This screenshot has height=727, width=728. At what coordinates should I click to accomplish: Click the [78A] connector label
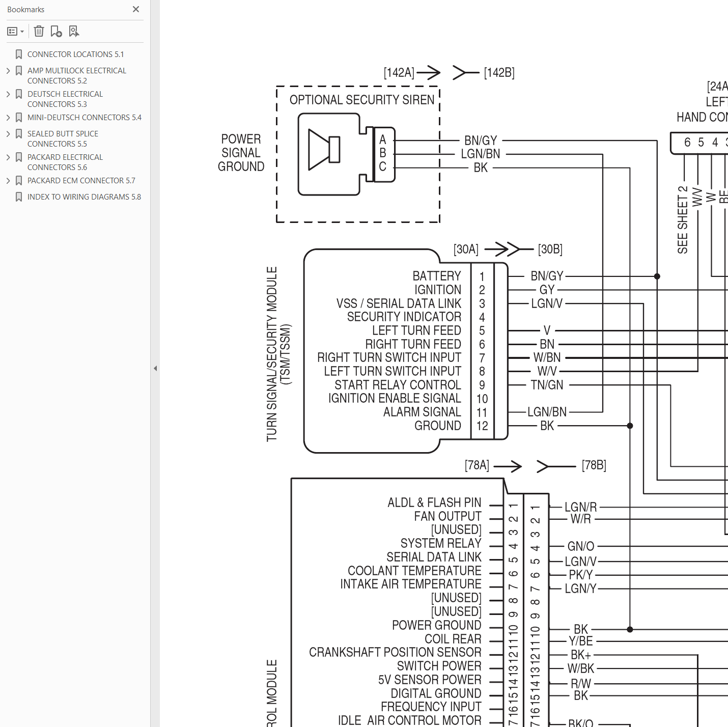click(477, 465)
